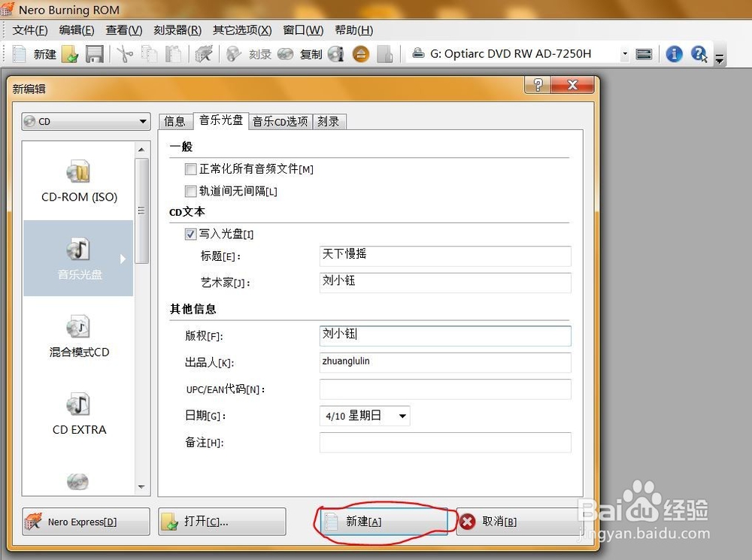Click the disc info icon next to 复制
The width and height of the screenshot is (752, 560).
point(336,53)
